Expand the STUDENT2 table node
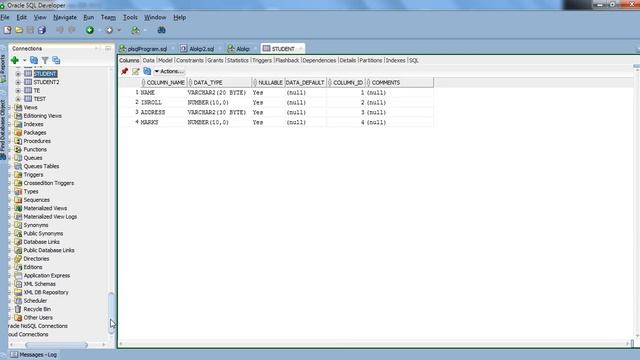 (x=18, y=82)
